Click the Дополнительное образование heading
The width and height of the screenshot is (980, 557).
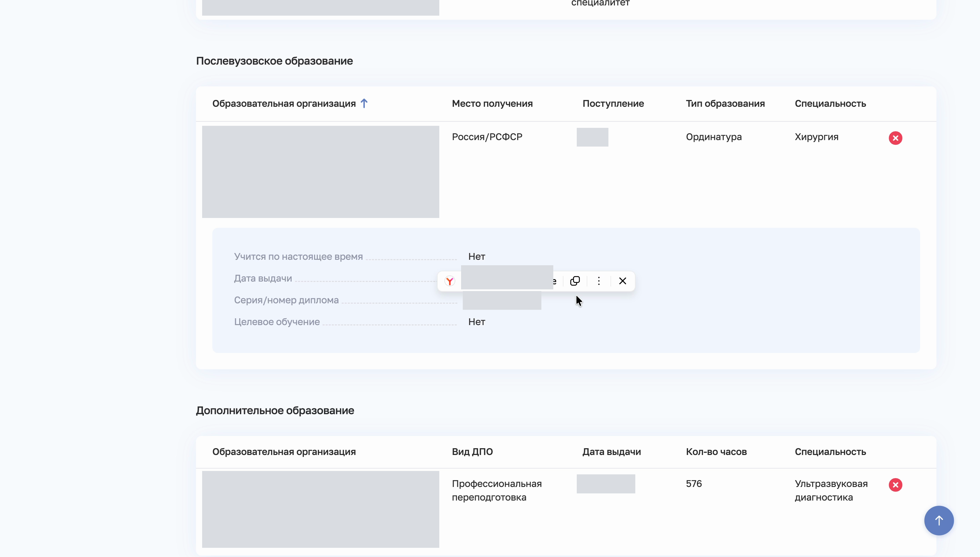(x=275, y=410)
